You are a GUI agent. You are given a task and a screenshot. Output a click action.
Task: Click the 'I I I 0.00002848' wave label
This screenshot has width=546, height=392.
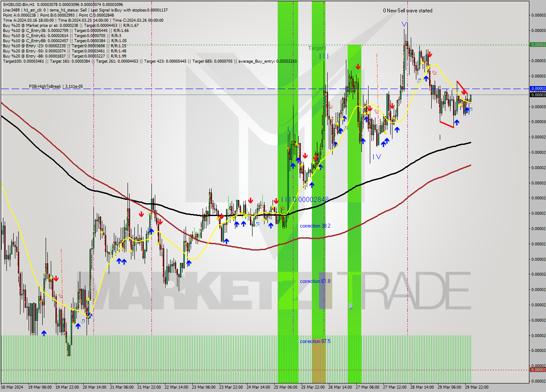(305, 199)
